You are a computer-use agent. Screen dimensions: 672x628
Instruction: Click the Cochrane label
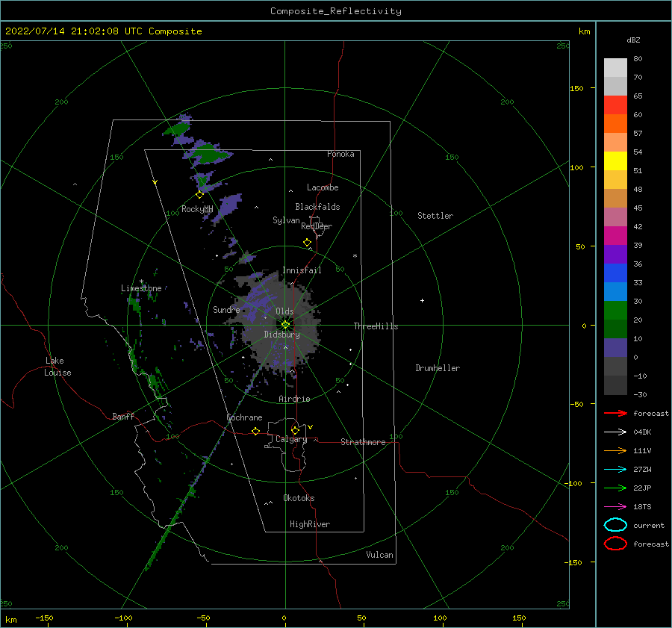(x=244, y=417)
